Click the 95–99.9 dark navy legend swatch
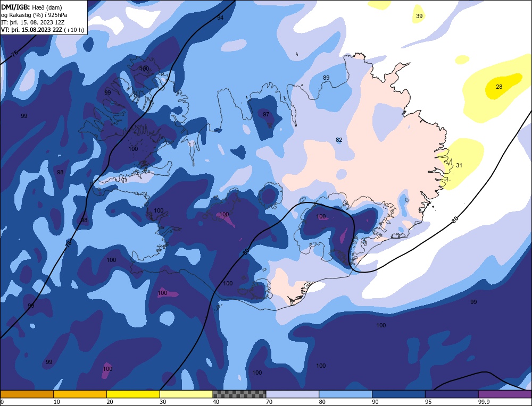Image resolution: width=532 pixels, height=406 pixels. (452, 394)
